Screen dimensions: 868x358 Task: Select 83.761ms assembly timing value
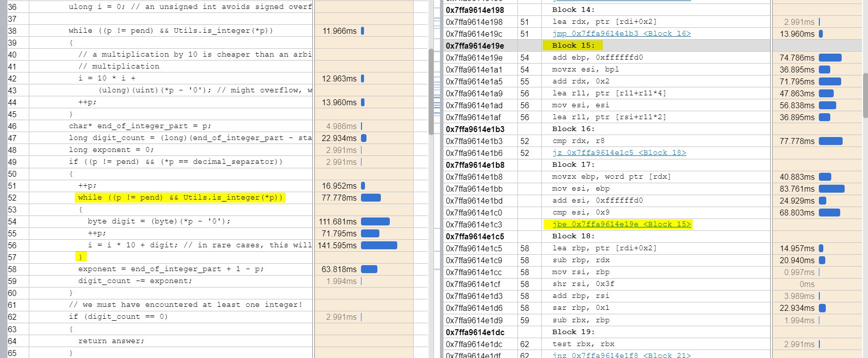coord(797,189)
